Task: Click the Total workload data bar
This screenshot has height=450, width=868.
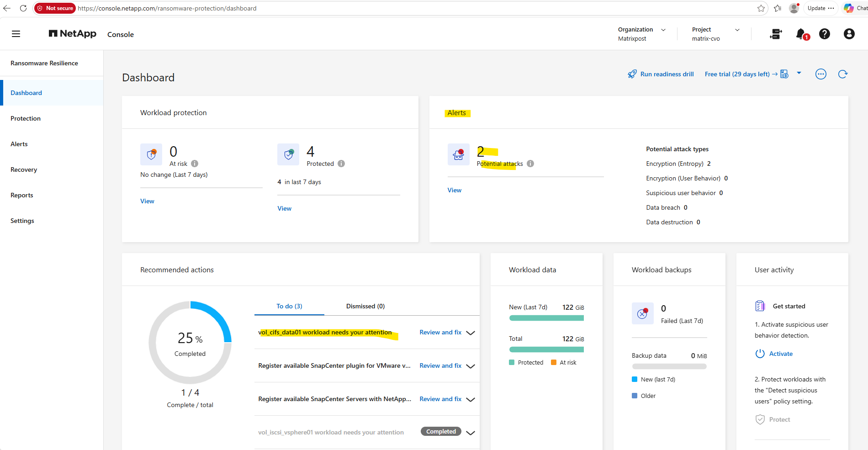Action: (x=546, y=349)
